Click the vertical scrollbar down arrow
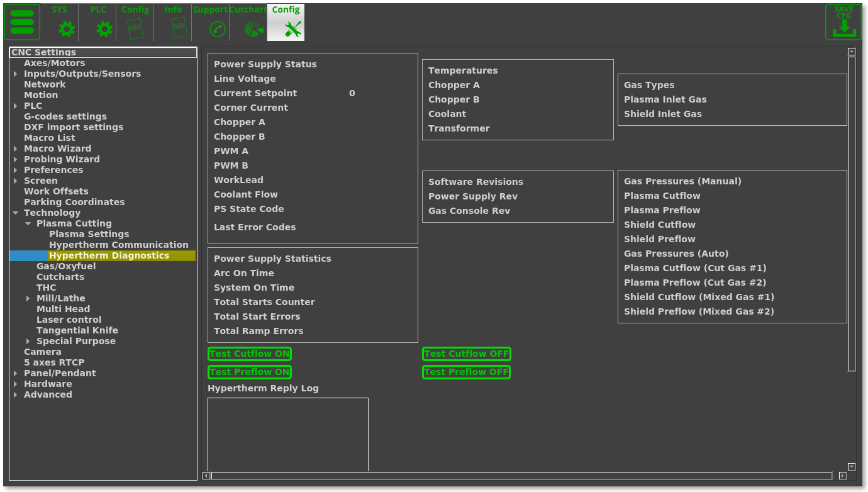This screenshot has height=492, width=868. pos(852,467)
